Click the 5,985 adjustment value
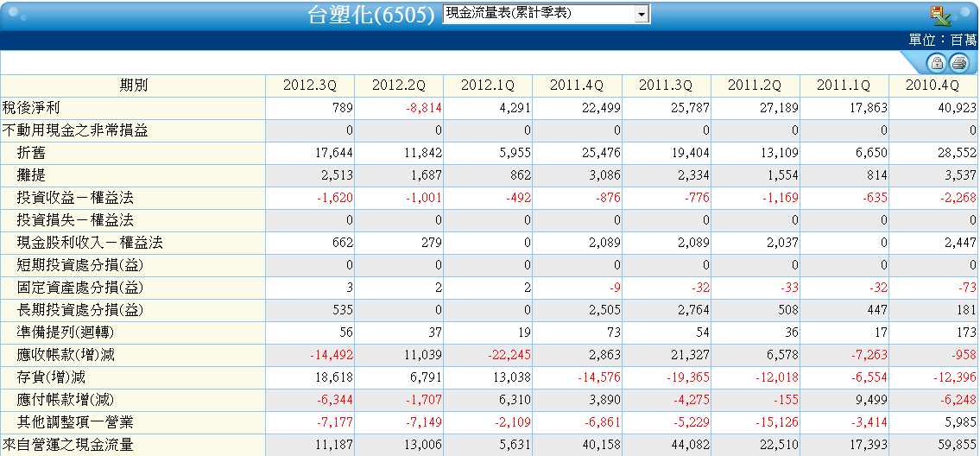980x456 pixels. [x=961, y=423]
